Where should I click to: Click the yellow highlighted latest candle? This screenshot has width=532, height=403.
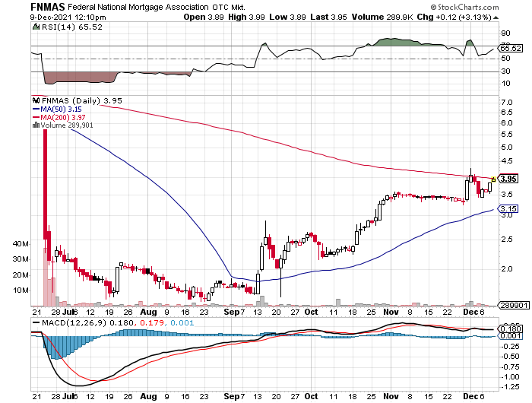click(x=494, y=179)
